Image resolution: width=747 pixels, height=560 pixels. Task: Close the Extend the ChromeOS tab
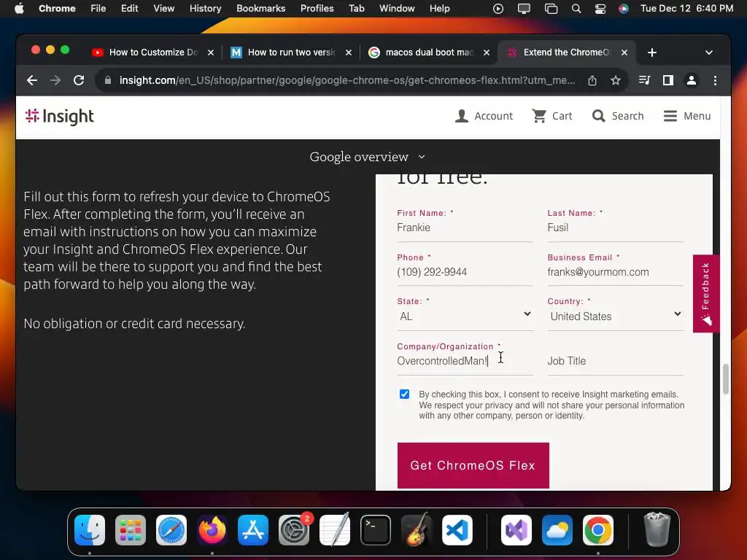[x=624, y=52]
